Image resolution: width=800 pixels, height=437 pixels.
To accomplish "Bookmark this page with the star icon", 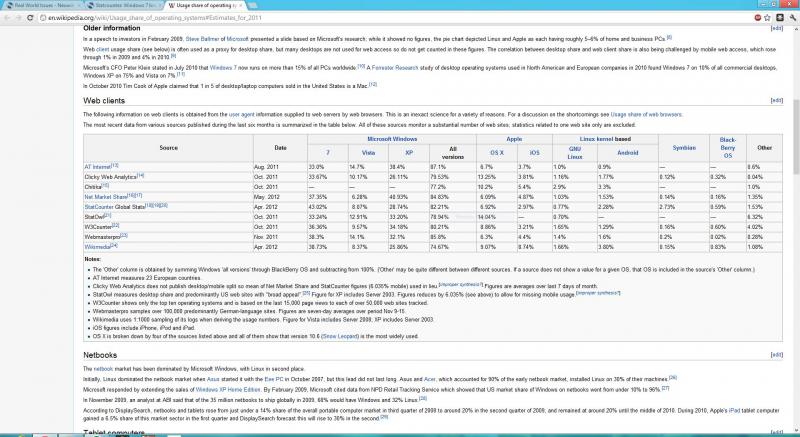I will (767, 17).
